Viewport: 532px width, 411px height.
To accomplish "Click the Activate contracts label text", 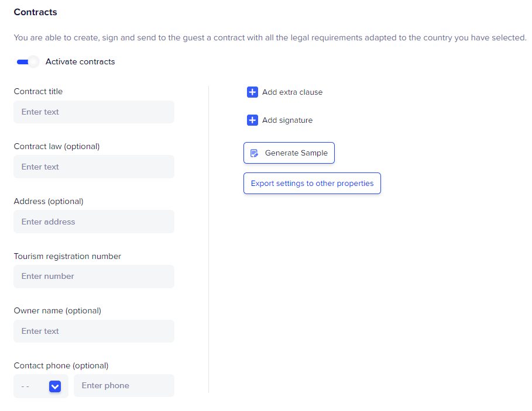I will click(x=80, y=61).
